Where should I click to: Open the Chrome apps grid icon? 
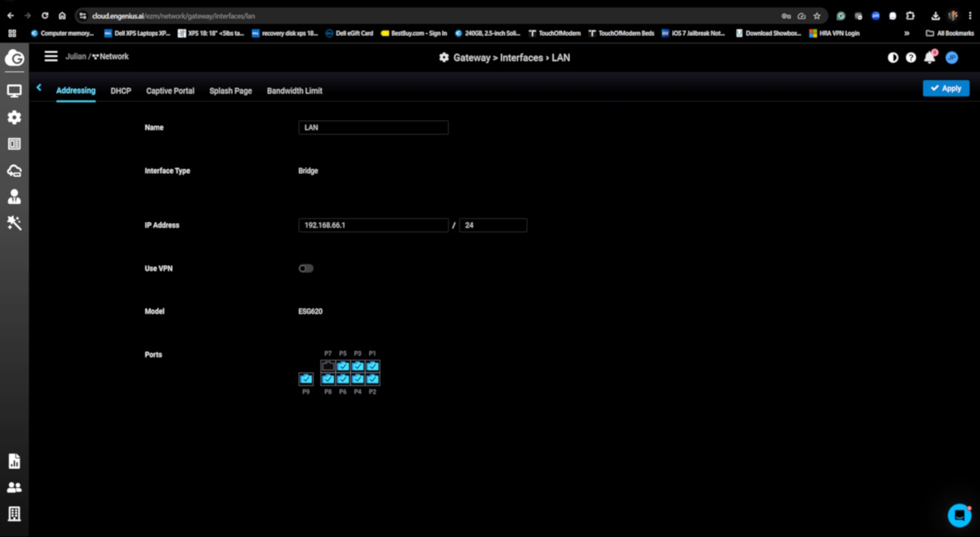pos(11,33)
